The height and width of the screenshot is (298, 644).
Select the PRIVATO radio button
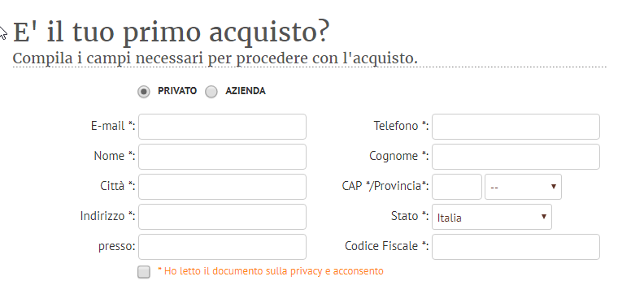(144, 92)
